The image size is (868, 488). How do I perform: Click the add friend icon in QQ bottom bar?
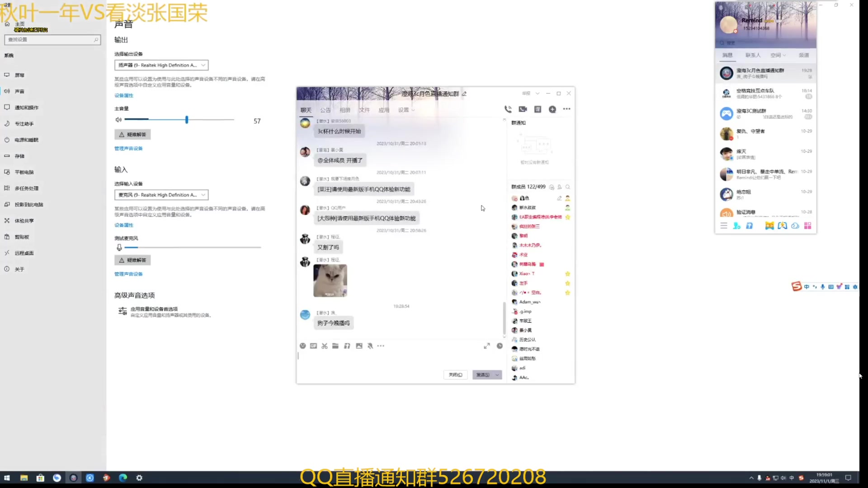[x=736, y=225]
